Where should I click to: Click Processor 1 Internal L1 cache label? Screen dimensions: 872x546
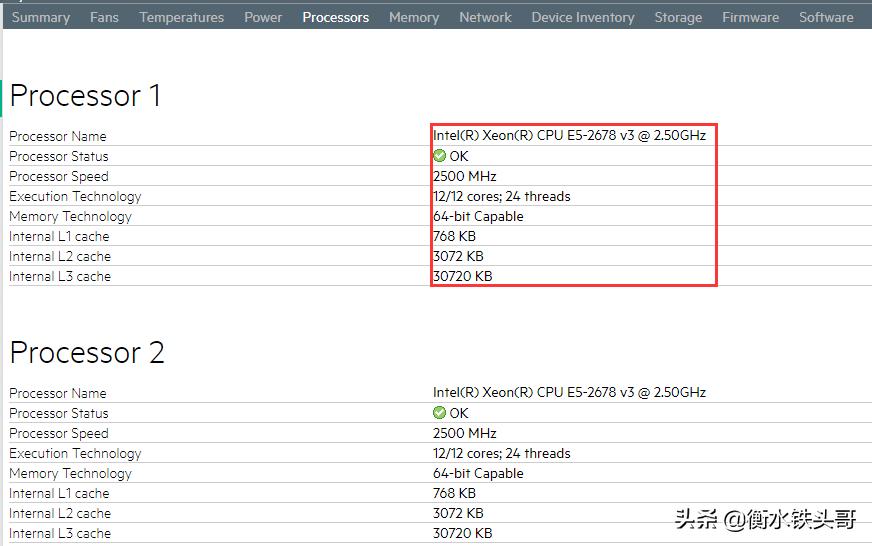[59, 236]
